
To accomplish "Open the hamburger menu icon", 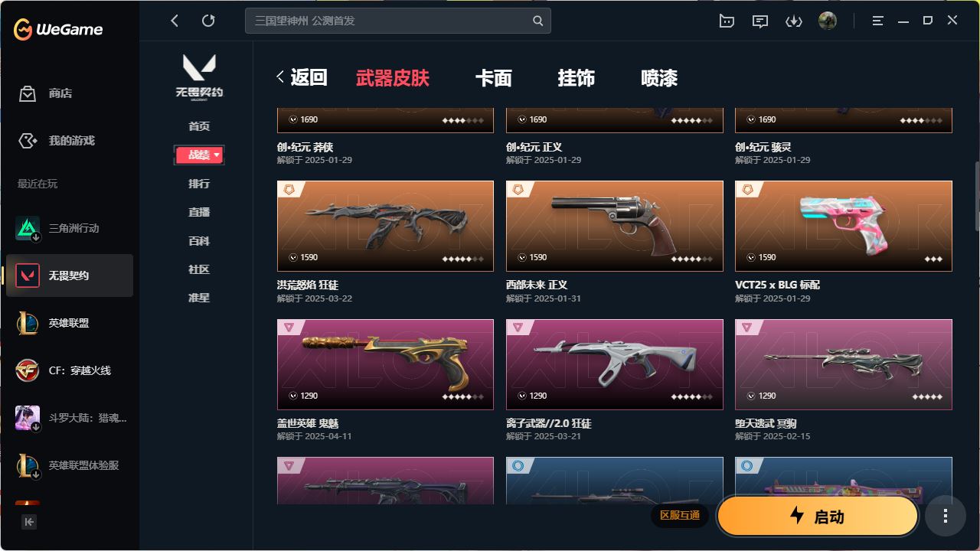I will pos(878,21).
